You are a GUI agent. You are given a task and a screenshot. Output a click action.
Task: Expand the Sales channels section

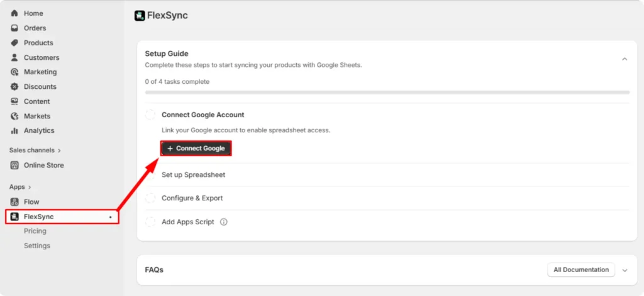[x=35, y=151]
